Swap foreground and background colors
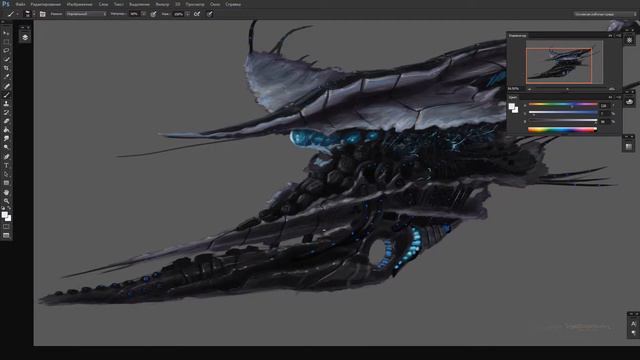The image size is (640, 360). (9, 208)
